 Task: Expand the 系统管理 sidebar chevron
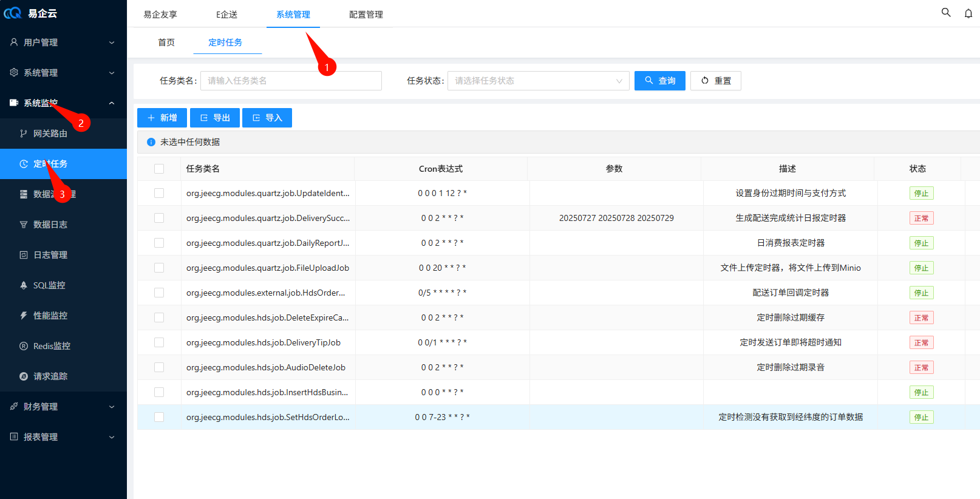tap(112, 73)
